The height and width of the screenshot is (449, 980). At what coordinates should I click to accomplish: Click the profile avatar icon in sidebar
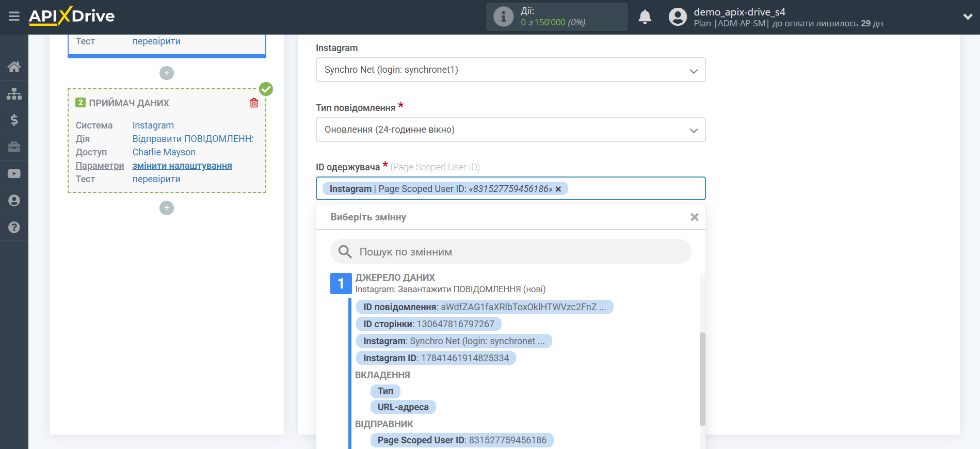pos(14,201)
